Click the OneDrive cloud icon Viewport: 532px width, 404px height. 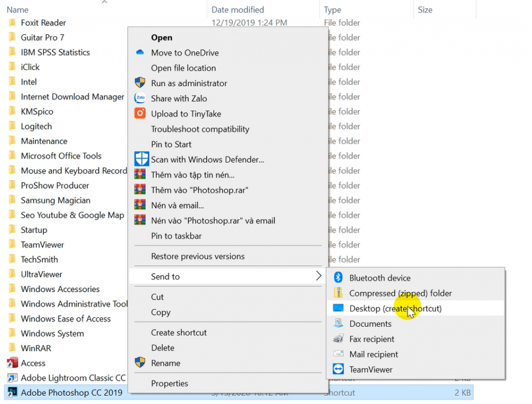click(140, 52)
